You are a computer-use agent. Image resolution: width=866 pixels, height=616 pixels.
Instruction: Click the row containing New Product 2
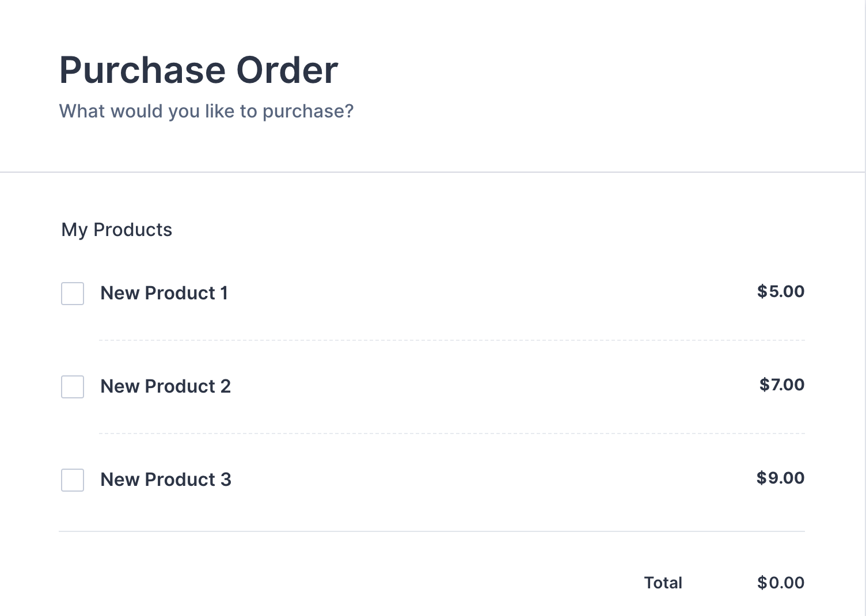[432, 386]
